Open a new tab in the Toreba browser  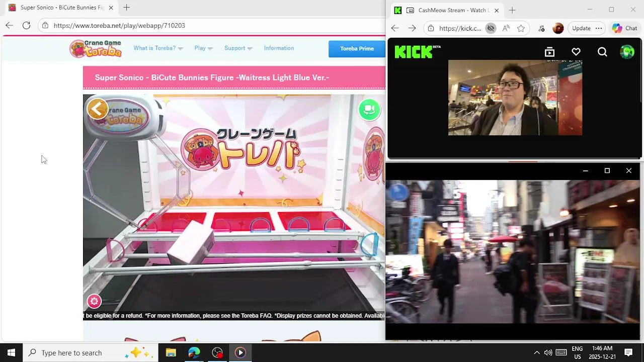126,8
